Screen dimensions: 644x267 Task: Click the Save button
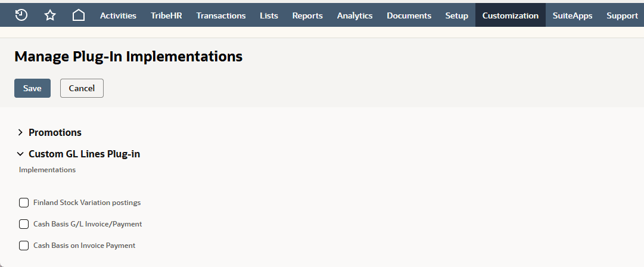[32, 88]
